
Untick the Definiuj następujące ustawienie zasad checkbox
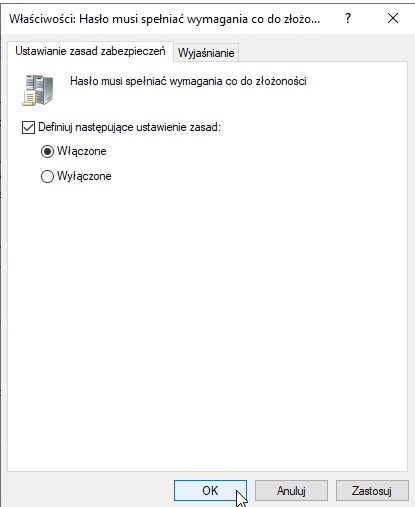pos(28,127)
